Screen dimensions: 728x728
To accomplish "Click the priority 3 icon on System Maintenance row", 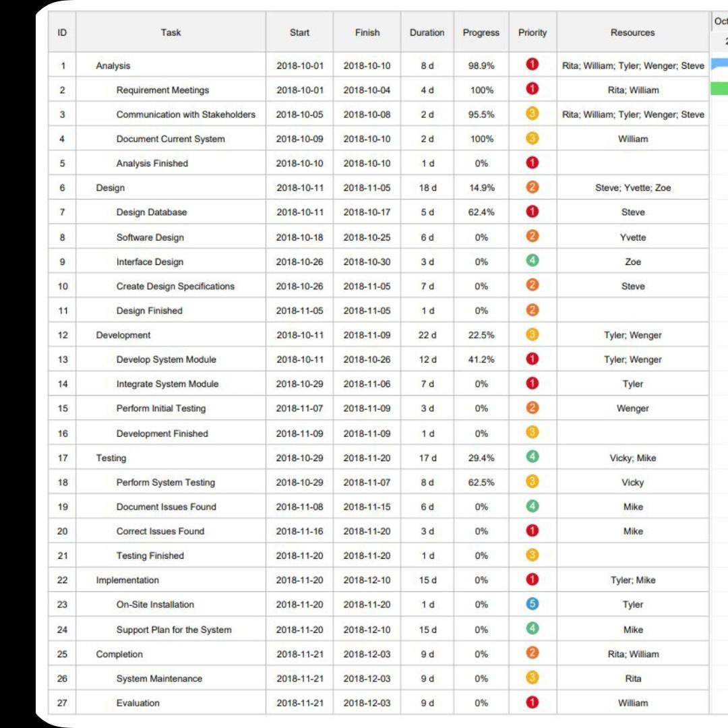I will pos(531,678).
